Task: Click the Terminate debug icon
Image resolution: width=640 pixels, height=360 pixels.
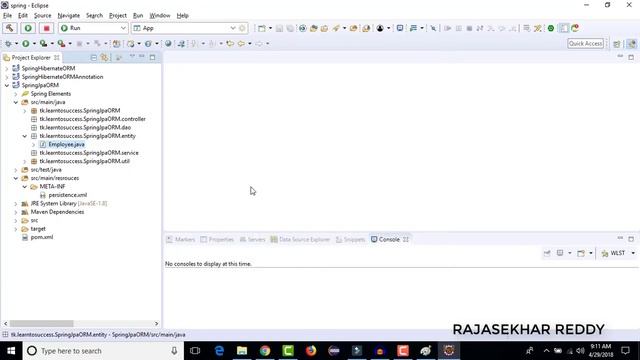Action: point(469,28)
